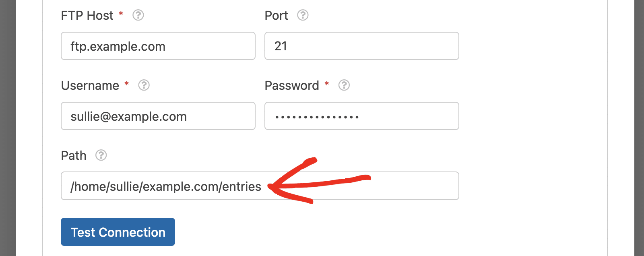Click the red asterisk beside FTP Host
This screenshot has height=256, width=644.
coord(121,14)
